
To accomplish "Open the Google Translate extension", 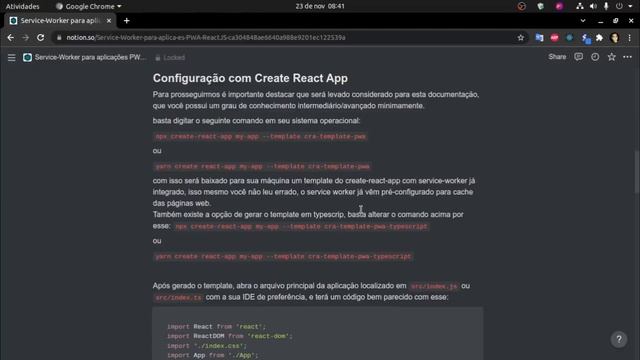I will 539,38.
